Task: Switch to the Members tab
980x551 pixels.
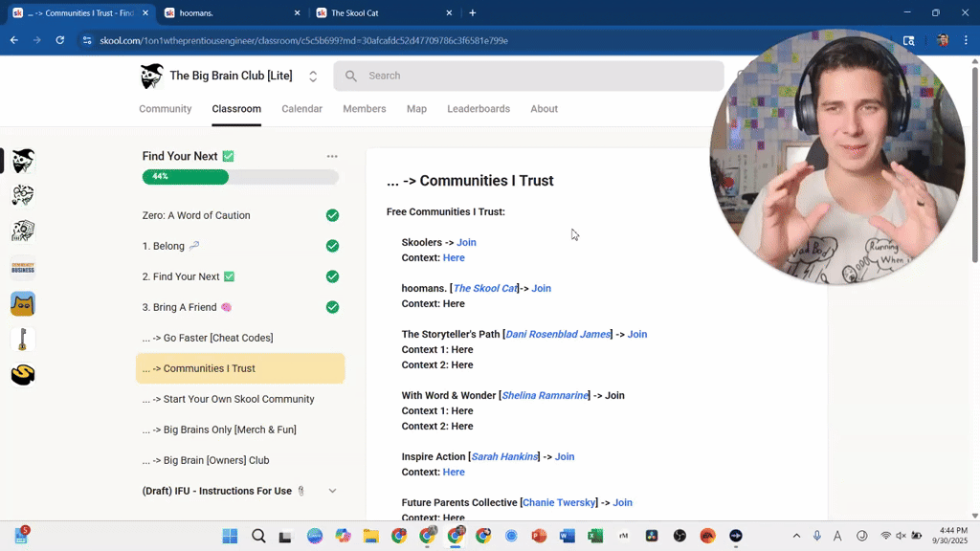Action: (365, 109)
